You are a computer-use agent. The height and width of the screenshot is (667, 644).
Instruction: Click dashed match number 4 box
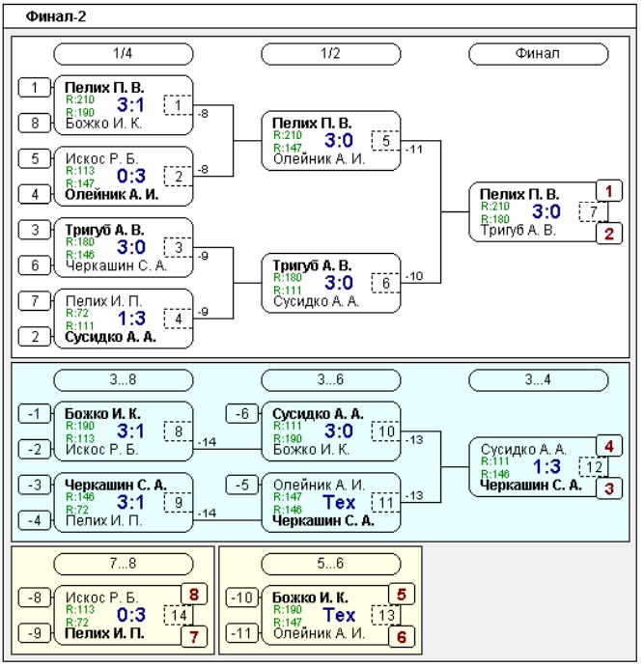pyautogui.click(x=178, y=319)
